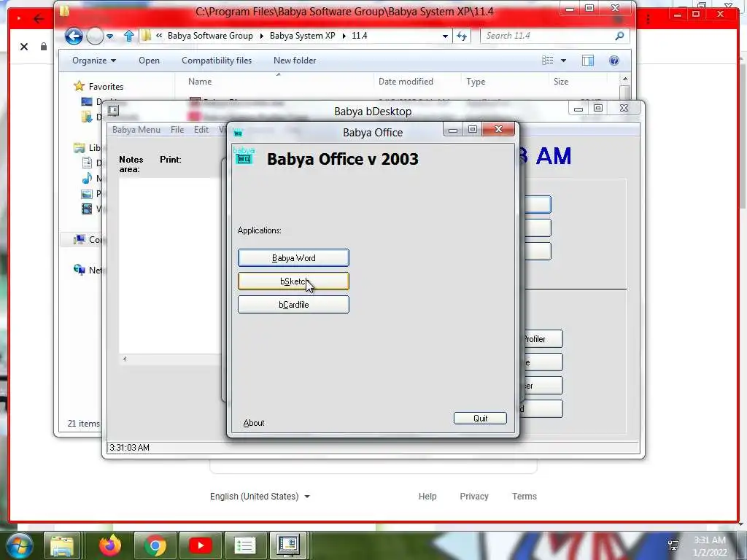The height and width of the screenshot is (560, 747).
Task: Click the Search 11.4 box
Action: [x=548, y=36]
